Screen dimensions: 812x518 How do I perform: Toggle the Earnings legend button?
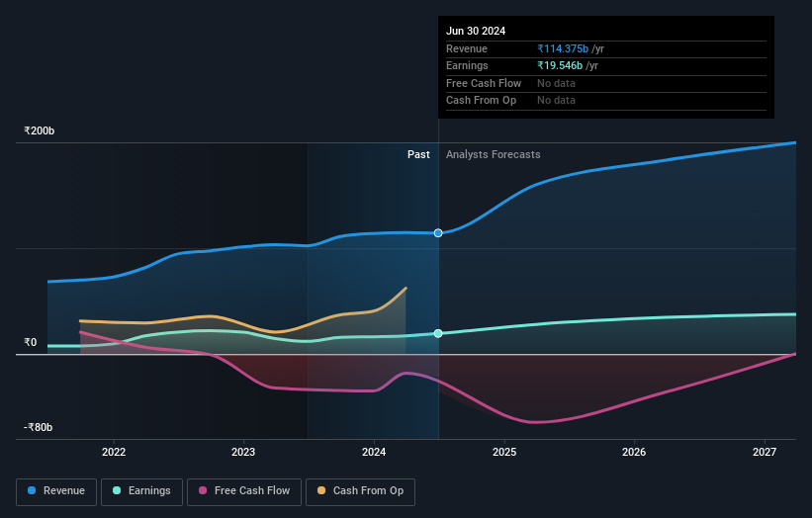[141, 491]
